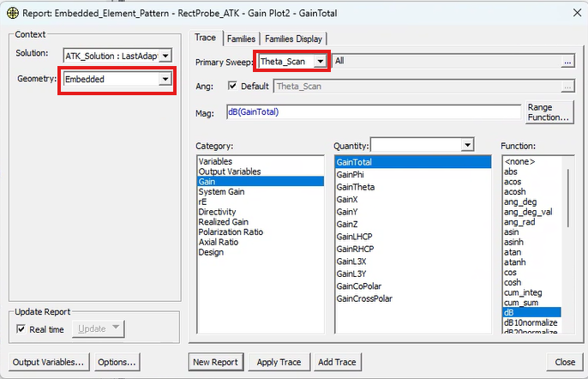
Task: Open the Range Function dialog button
Action: 549,112
